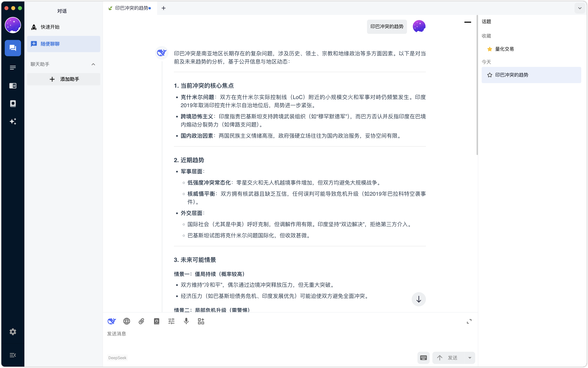Click the grid plugins icon in input toolbar

coord(201,321)
